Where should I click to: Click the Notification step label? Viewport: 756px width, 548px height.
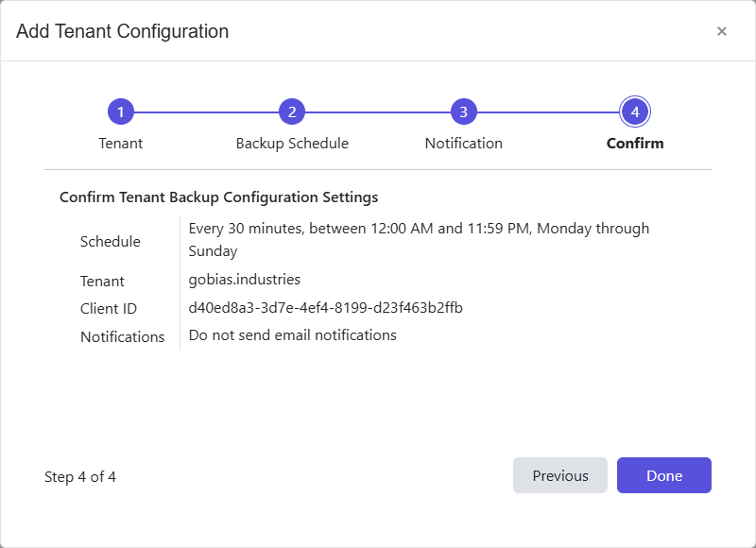463,143
